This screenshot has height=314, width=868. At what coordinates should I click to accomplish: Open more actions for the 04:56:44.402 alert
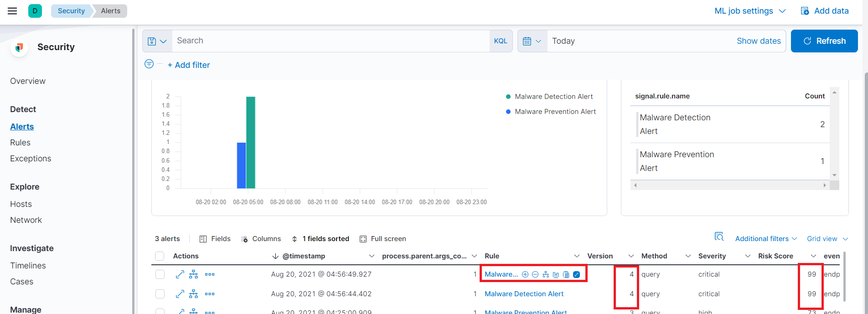[210, 294]
